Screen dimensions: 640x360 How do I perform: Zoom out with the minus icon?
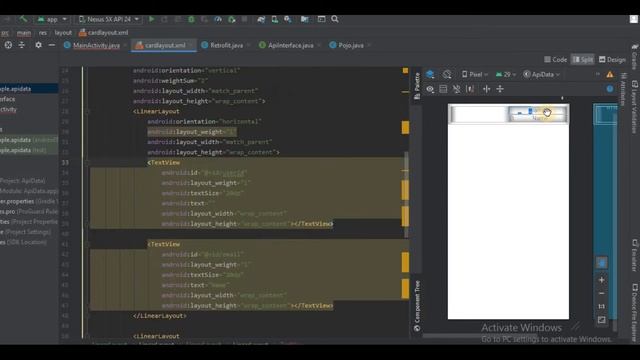click(x=602, y=293)
